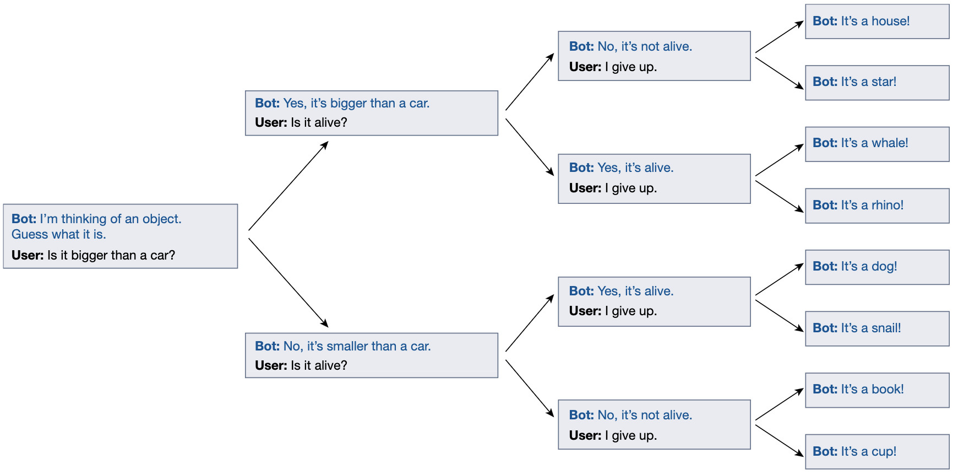This screenshot has height=475, width=980.
Task: Pick the "It's a snail!" answer box
Action: tap(876, 328)
